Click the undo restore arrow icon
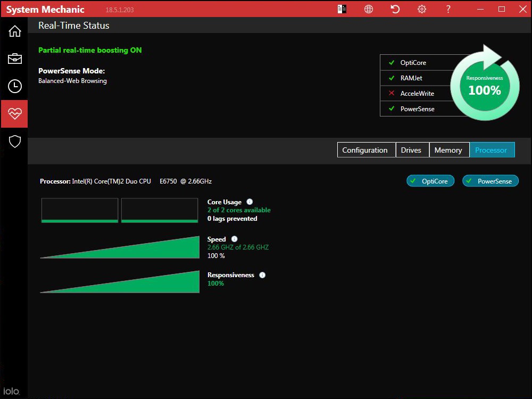This screenshot has width=532, height=399. point(395,9)
